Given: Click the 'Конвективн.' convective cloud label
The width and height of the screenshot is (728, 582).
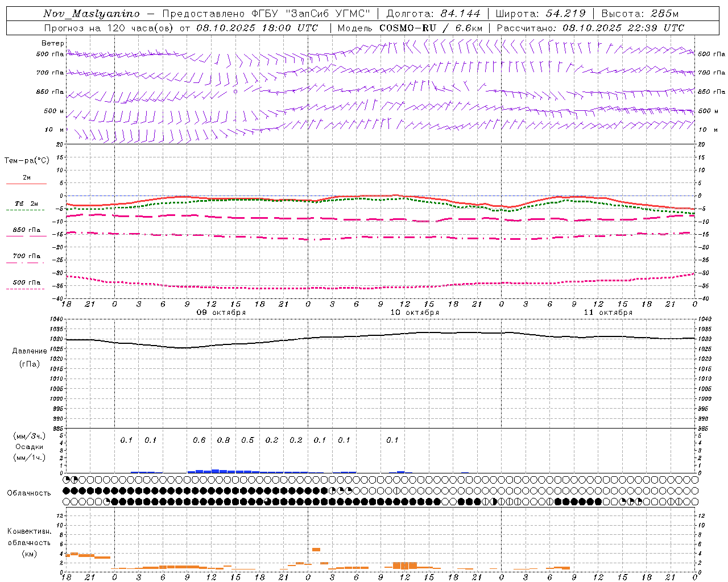Looking at the screenshot, I should [x=29, y=531].
